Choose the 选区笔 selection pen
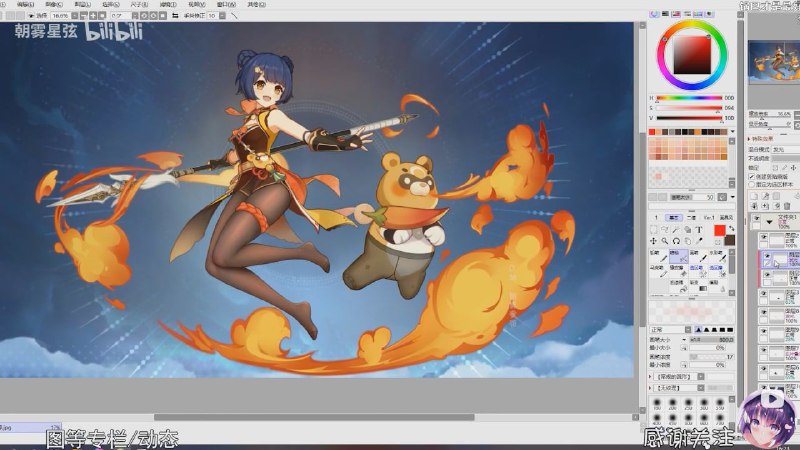This screenshot has width=800, height=450. [698, 271]
